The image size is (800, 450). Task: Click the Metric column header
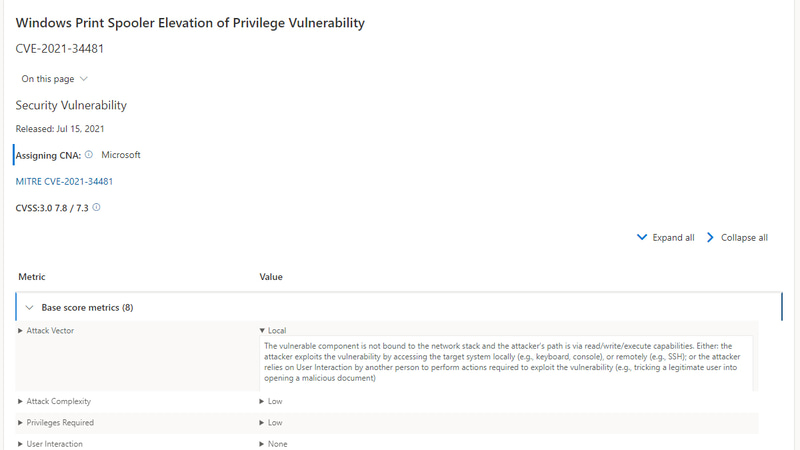click(x=32, y=277)
